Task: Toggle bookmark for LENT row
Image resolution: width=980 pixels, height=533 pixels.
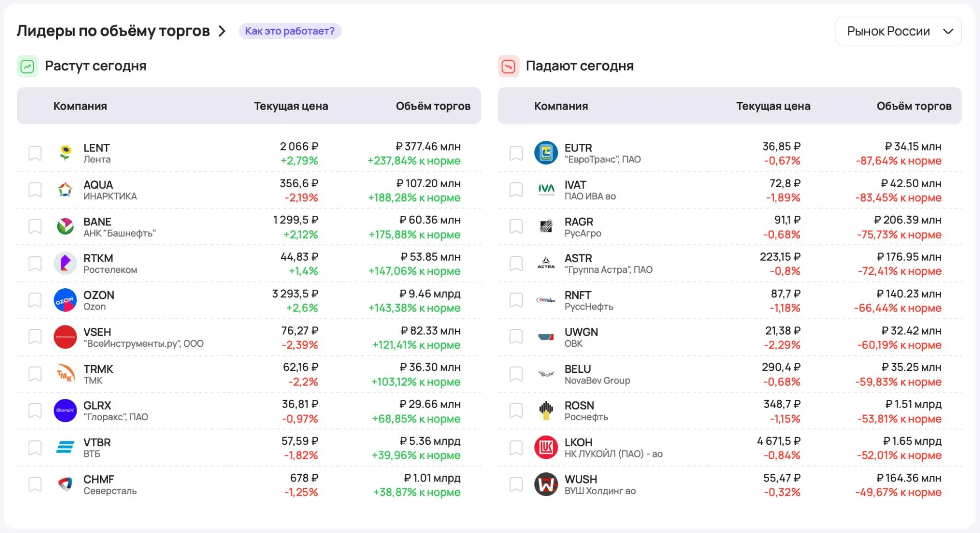Action: tap(35, 153)
